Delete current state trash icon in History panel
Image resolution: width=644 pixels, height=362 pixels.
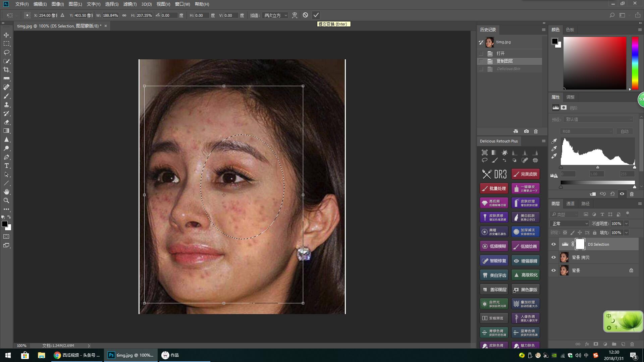coord(536,131)
